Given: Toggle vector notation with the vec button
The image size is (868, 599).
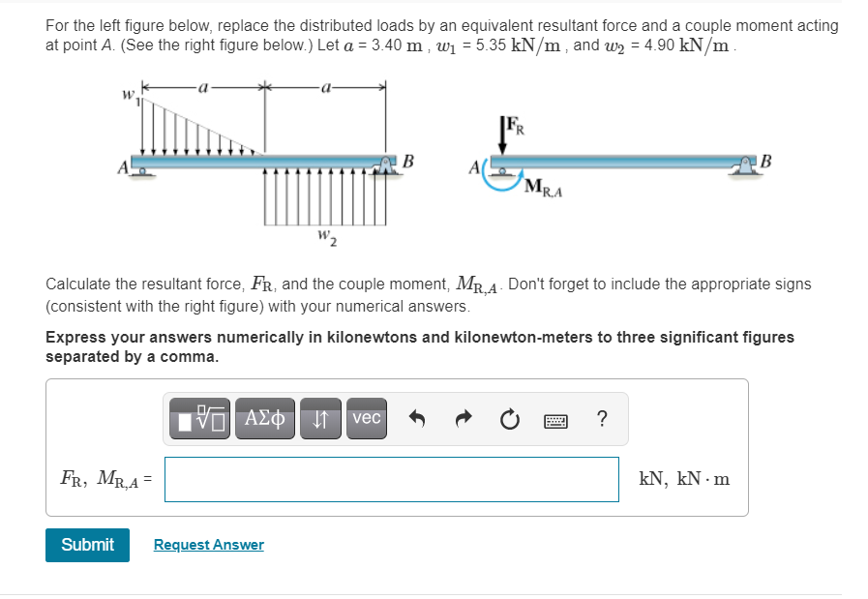Looking at the screenshot, I should coord(366,418).
